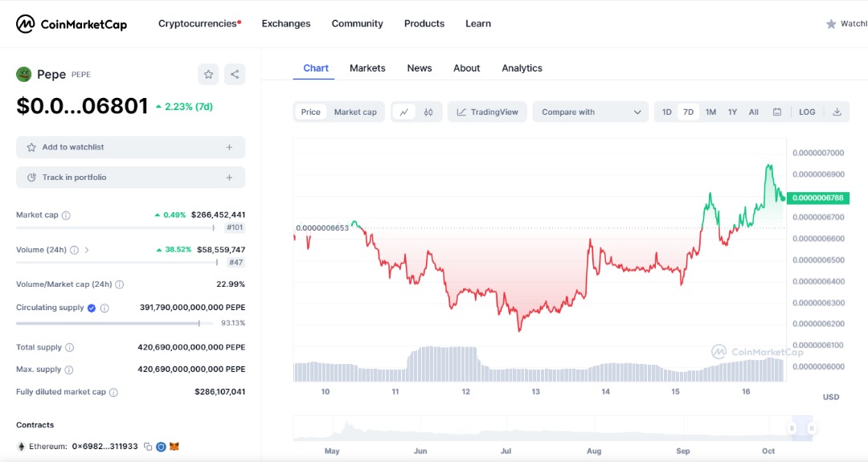Click the Pepe frog coin icon

(24, 74)
